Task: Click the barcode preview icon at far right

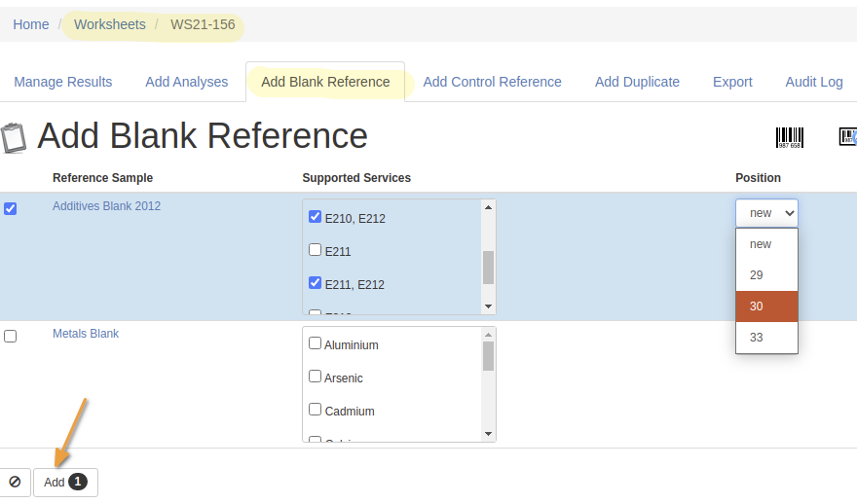Action: pyautogui.click(x=847, y=136)
